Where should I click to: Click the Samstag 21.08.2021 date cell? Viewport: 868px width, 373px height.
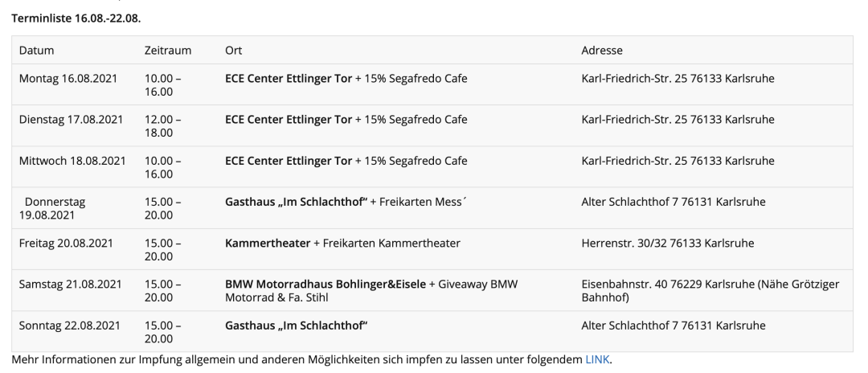click(70, 284)
